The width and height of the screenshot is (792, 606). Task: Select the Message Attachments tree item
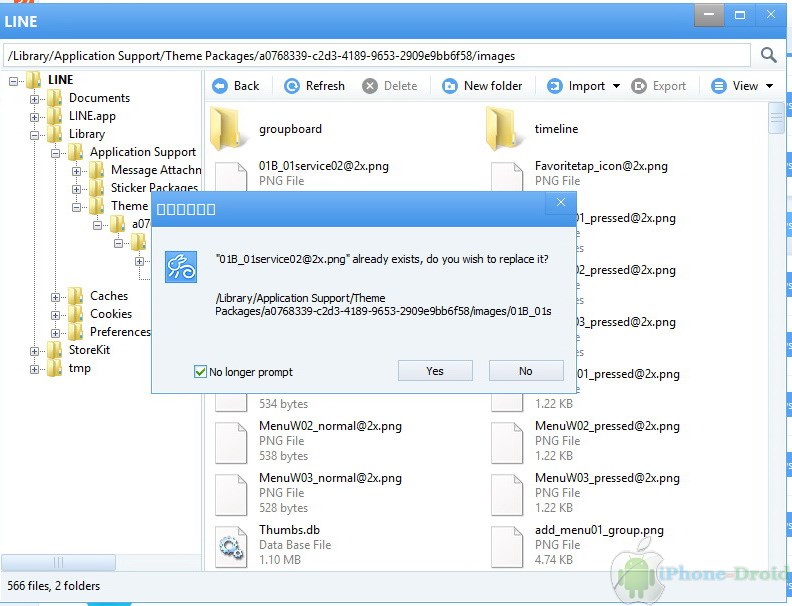coord(156,170)
